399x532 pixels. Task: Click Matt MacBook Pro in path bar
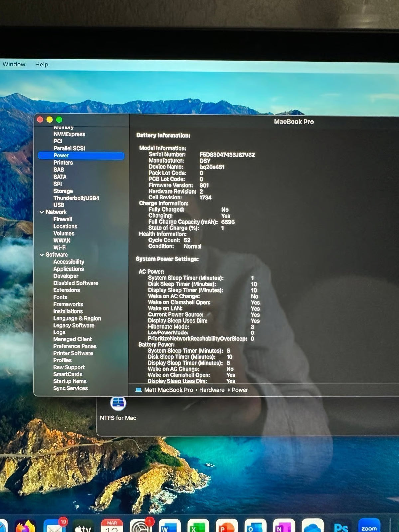(169, 390)
